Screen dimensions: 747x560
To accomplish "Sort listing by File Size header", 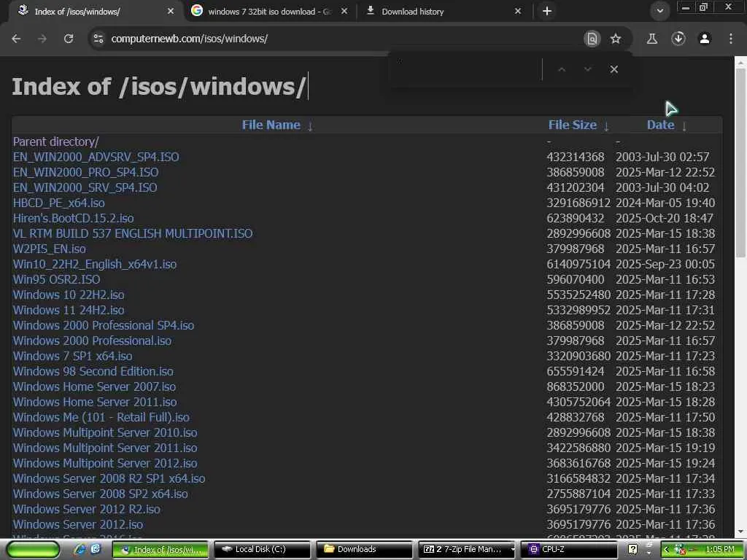I will (572, 125).
